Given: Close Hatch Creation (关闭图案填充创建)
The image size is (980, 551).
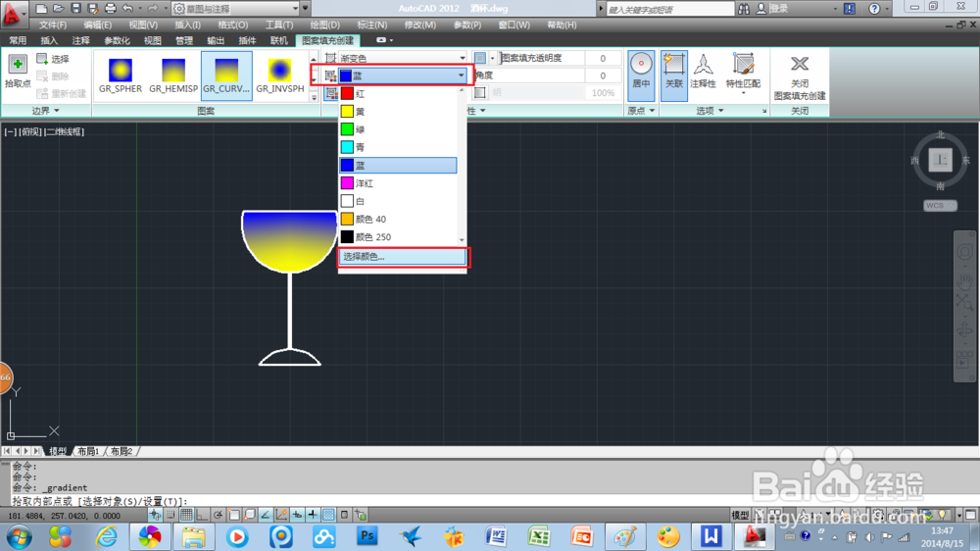Looking at the screenshot, I should click(800, 76).
